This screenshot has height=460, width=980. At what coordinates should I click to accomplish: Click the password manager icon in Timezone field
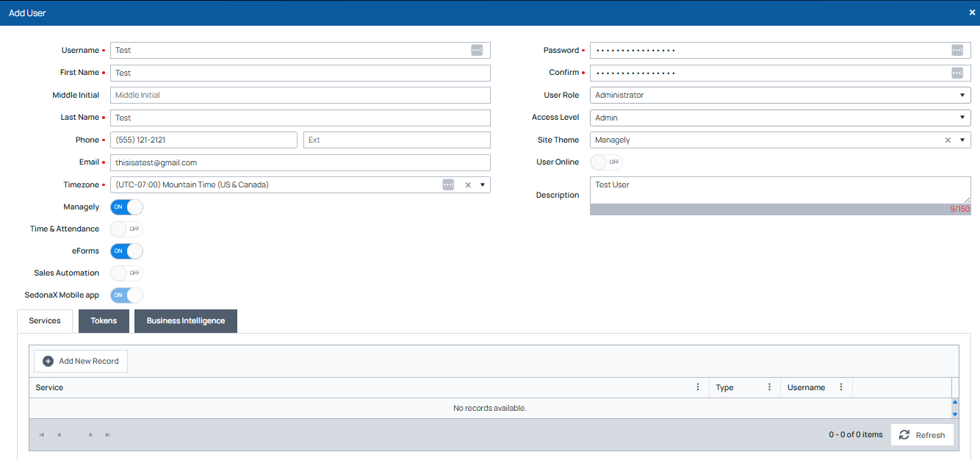[x=448, y=184]
